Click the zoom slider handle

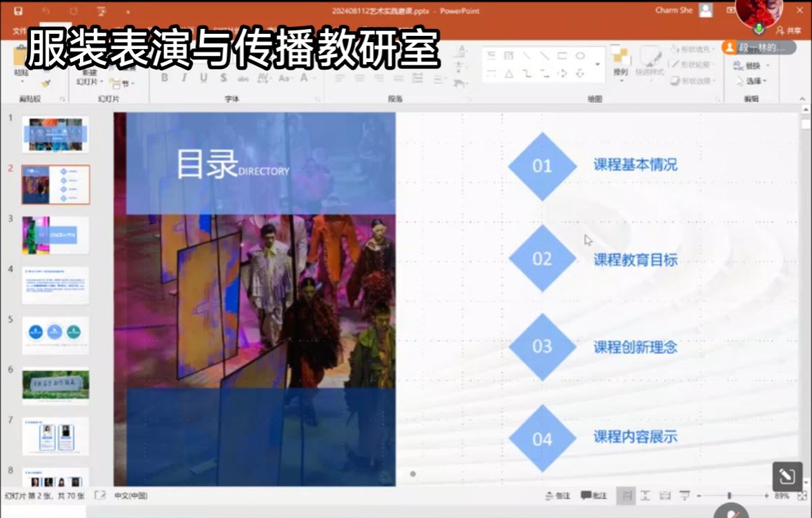729,496
